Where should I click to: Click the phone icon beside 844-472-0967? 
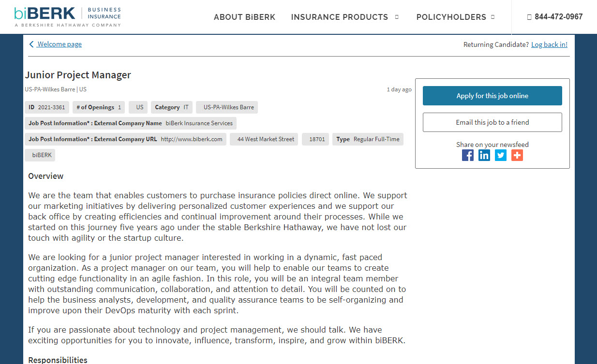pyautogui.click(x=529, y=17)
